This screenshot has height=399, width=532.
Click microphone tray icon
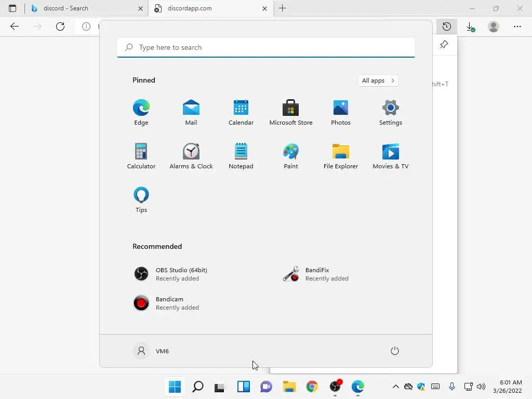click(451, 387)
